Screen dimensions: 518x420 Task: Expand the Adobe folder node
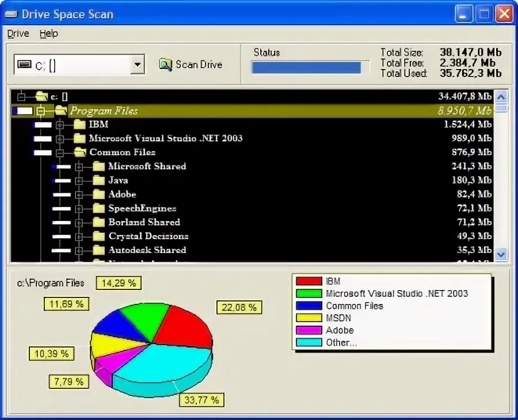[79, 194]
